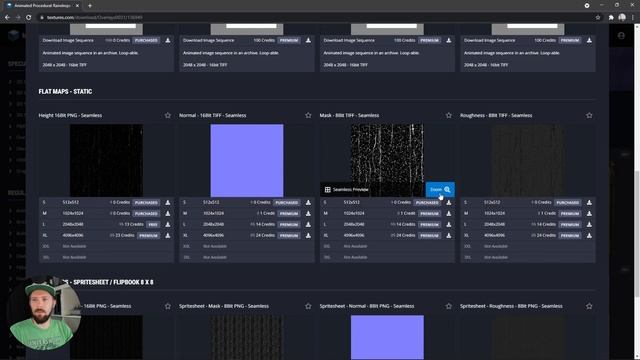The height and width of the screenshot is (360, 640).
Task: Favorite the Spritesheet Mask 8Bit PNG
Action: coord(308,306)
